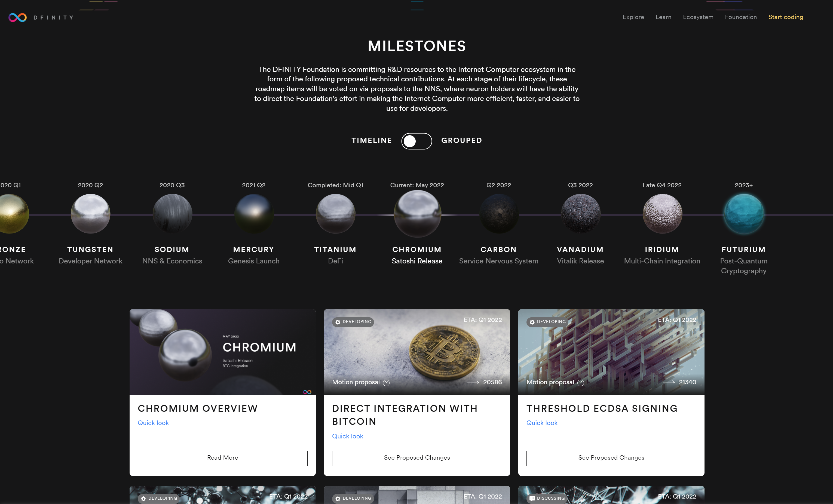Open Quick look for Chromium Overview
The height and width of the screenshot is (504, 833).
[153, 423]
